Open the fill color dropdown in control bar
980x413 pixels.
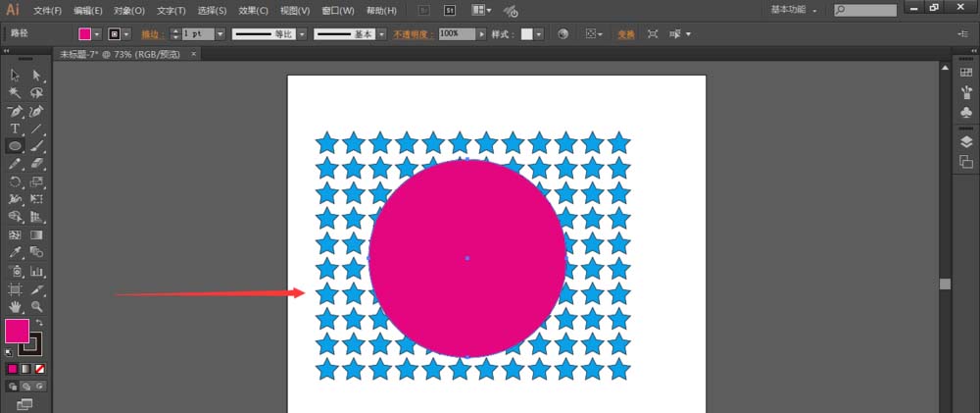click(97, 34)
